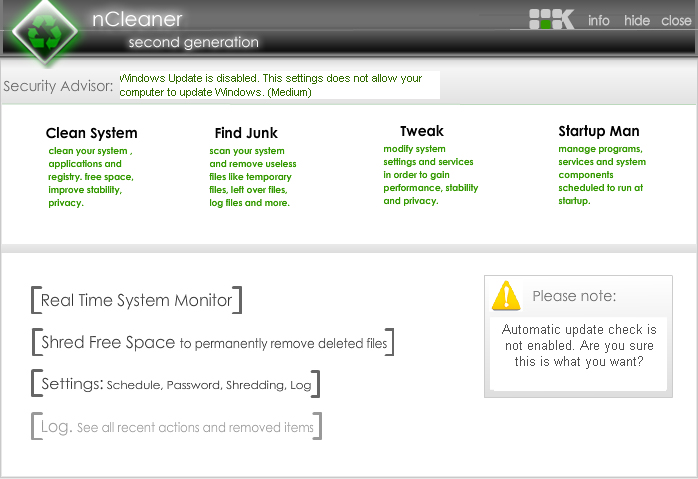Click the NK logo icon in header
698x479 pixels.
[x=551, y=19]
